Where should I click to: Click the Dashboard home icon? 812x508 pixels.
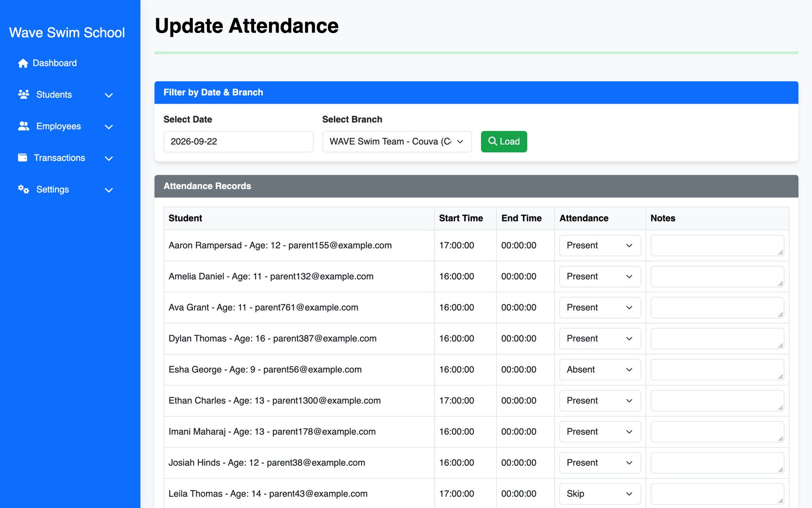click(23, 63)
